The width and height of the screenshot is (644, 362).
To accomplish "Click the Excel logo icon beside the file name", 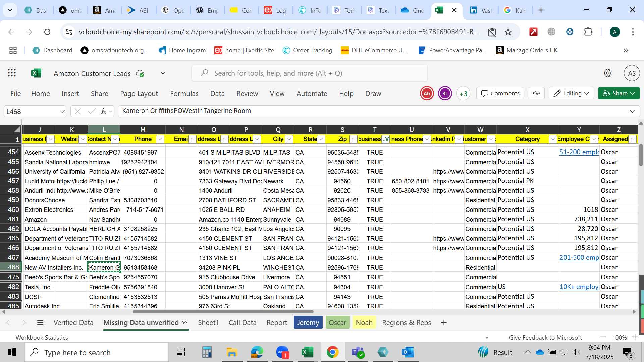I will [x=36, y=73].
